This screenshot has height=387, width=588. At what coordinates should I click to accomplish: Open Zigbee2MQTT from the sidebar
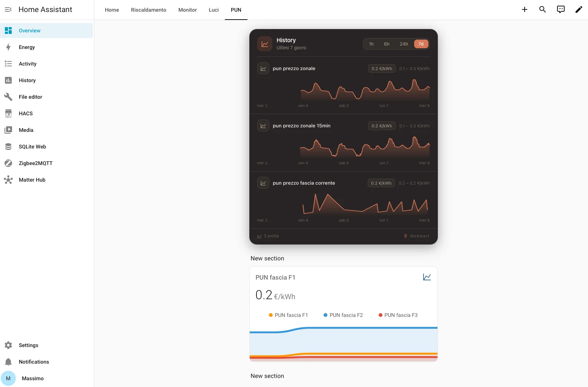(x=47, y=163)
